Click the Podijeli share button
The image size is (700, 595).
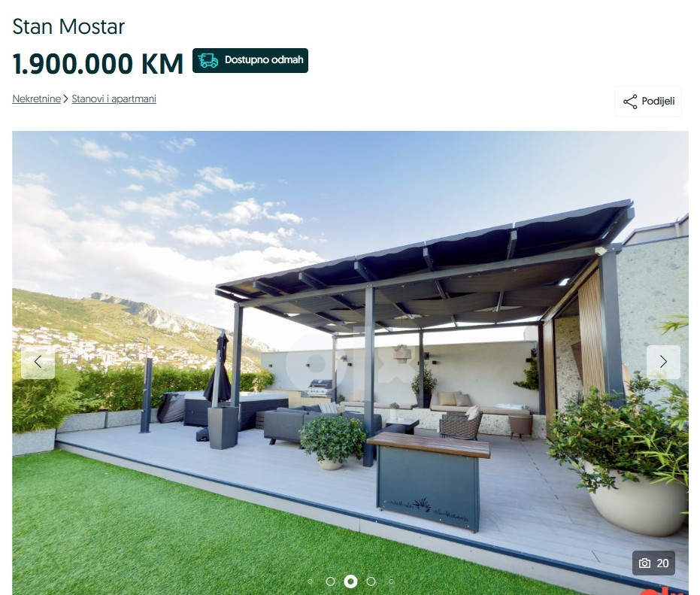pos(648,102)
